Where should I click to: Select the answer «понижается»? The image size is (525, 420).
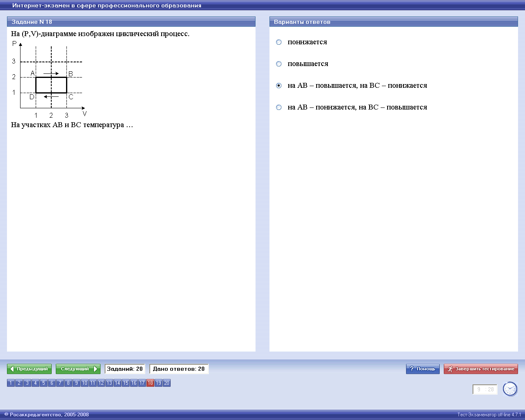click(279, 42)
